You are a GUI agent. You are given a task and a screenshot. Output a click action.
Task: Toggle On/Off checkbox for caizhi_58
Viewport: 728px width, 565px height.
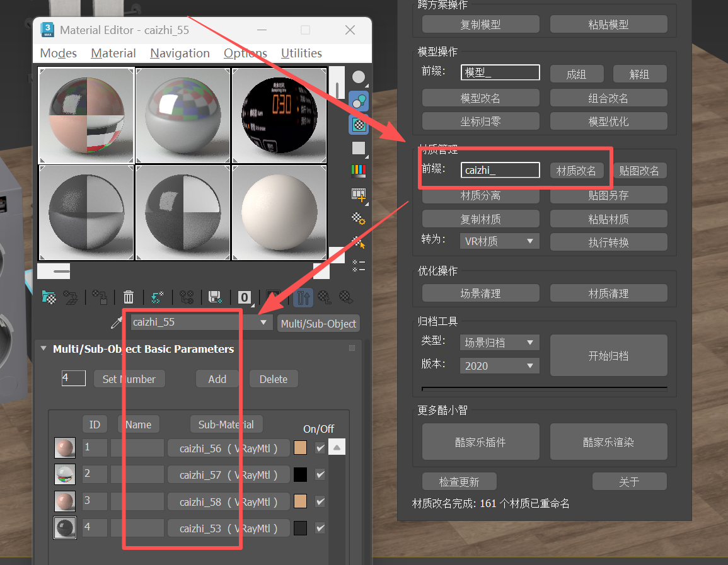point(320,501)
